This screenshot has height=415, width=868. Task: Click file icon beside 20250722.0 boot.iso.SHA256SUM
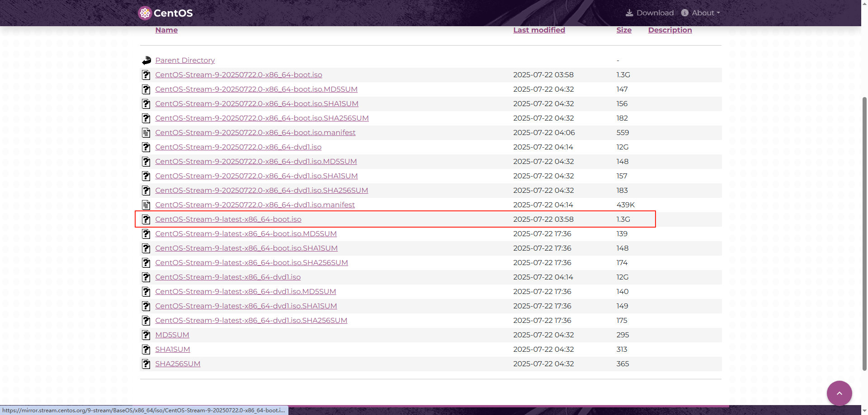coord(146,118)
